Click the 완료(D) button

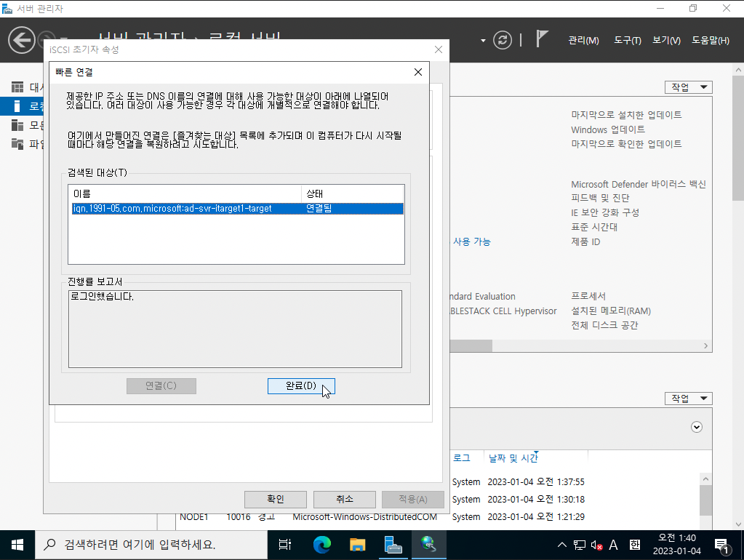(301, 386)
